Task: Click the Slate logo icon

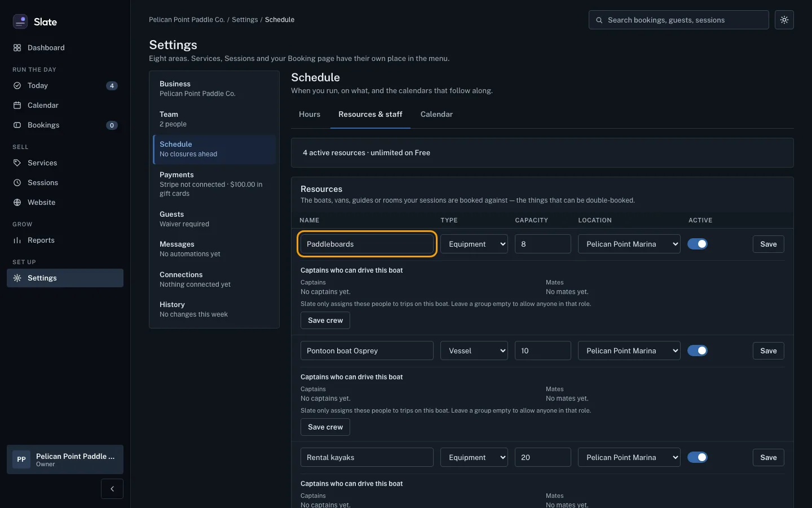Action: [20, 21]
